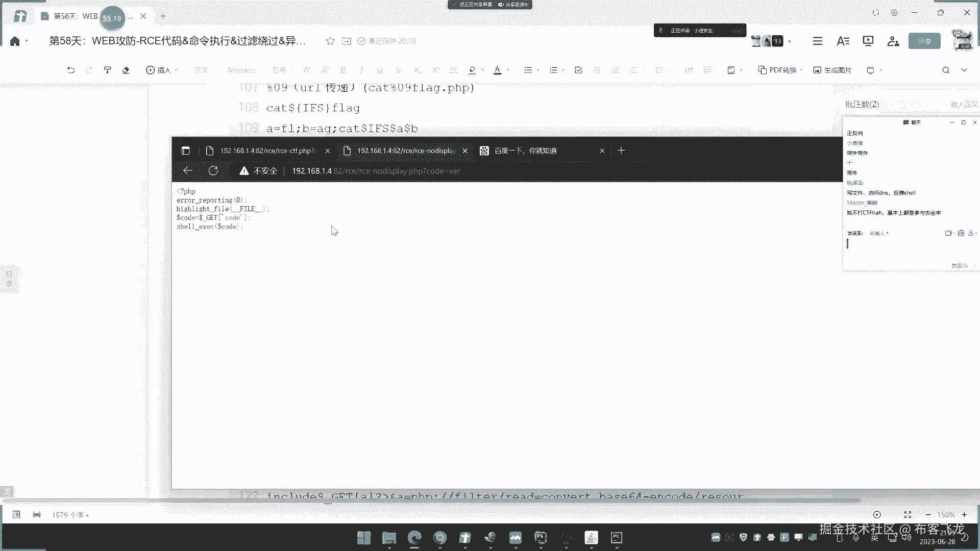Select the format painter tool
This screenshot has height=551, width=980.
click(x=107, y=70)
